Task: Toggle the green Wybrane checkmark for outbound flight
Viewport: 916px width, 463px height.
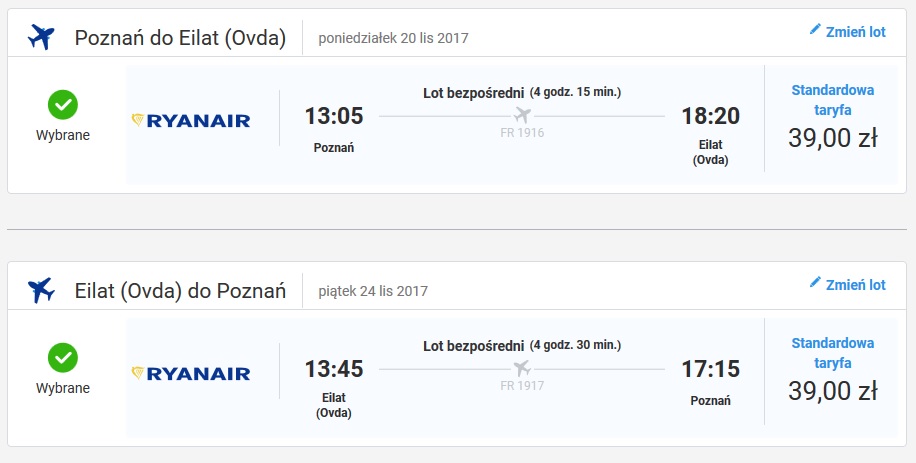Action: (63, 105)
